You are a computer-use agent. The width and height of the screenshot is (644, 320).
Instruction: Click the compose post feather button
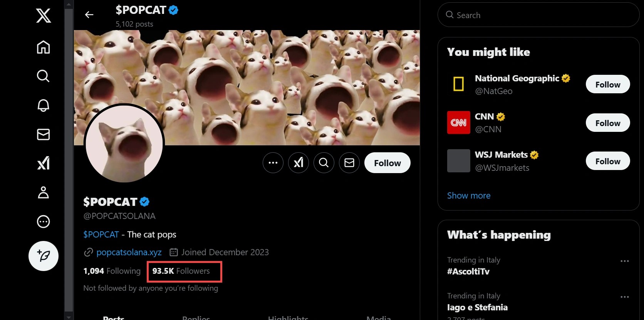pyautogui.click(x=44, y=256)
